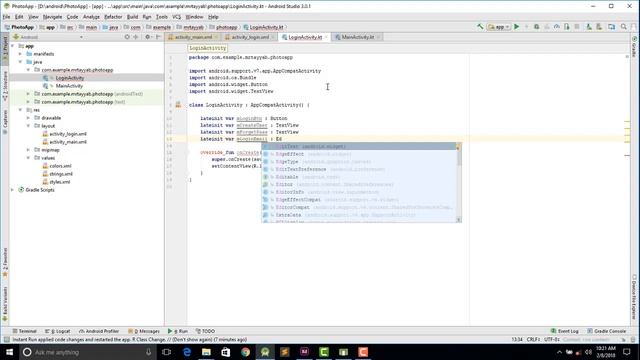Choose EdgeEffect from the autocomplete list
Image resolution: width=640 pixels, height=360 pixels.
coord(360,154)
